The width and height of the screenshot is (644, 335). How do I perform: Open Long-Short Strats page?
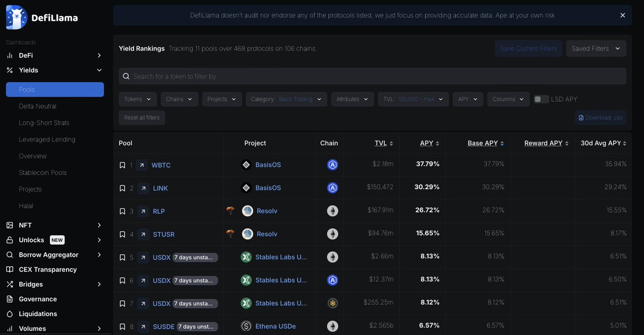pyautogui.click(x=44, y=123)
